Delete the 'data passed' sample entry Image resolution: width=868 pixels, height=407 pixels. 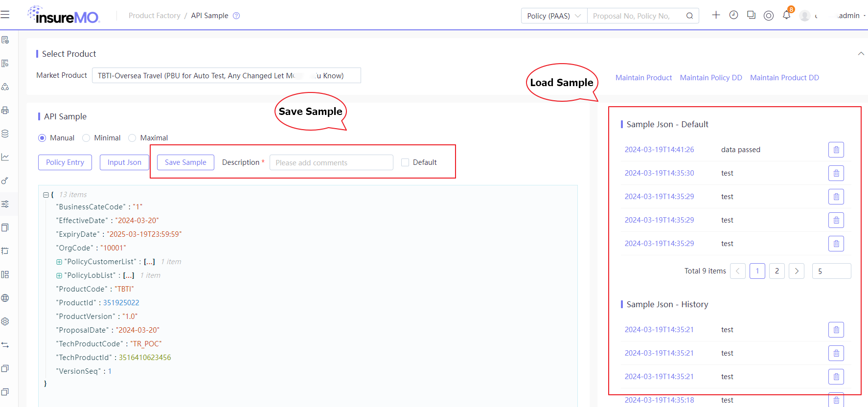(836, 150)
